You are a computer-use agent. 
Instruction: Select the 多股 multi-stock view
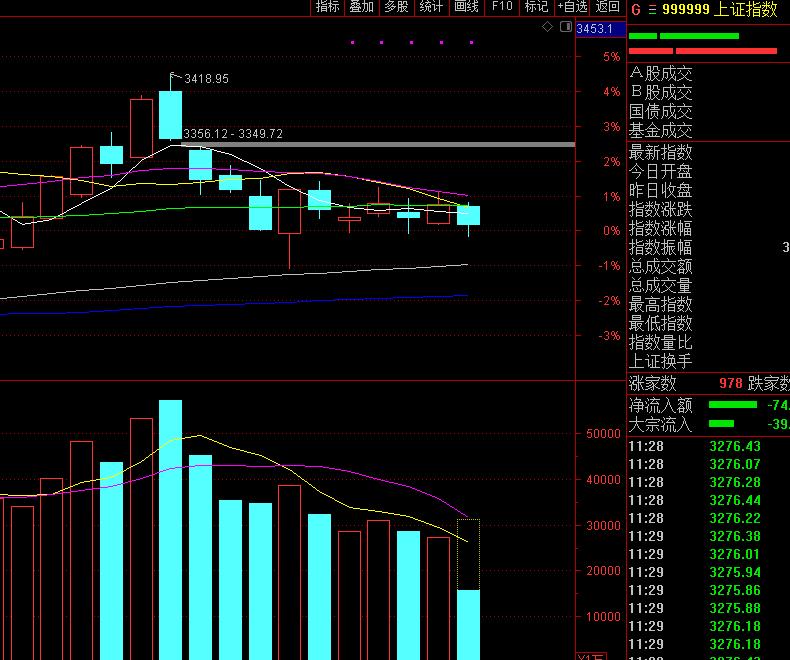(396, 7)
